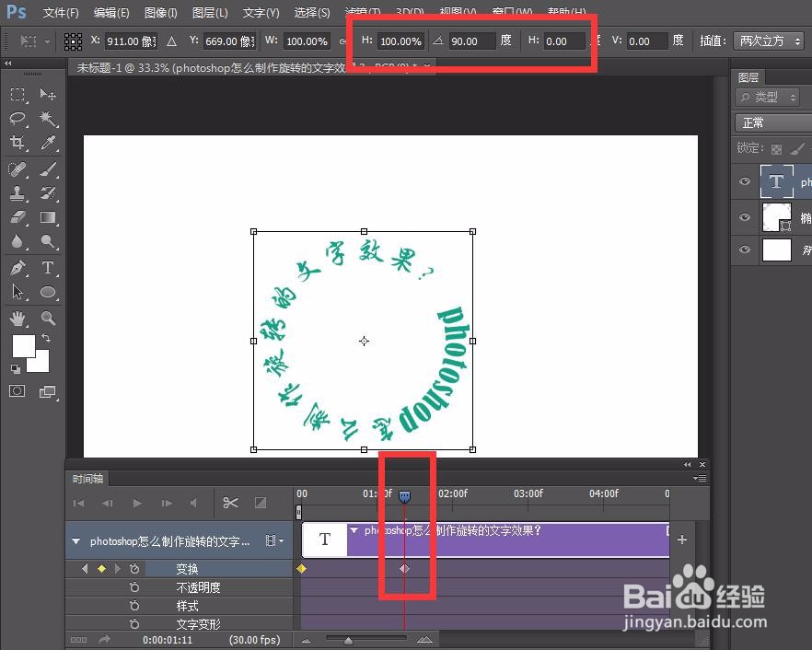Enable the 不透明度 keyframe stopwatch
Screen dimensions: 812x650
134,587
